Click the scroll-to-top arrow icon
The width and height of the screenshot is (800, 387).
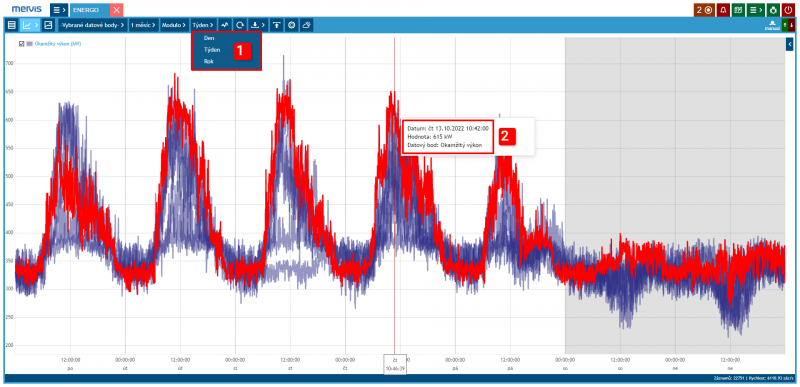tap(276, 24)
